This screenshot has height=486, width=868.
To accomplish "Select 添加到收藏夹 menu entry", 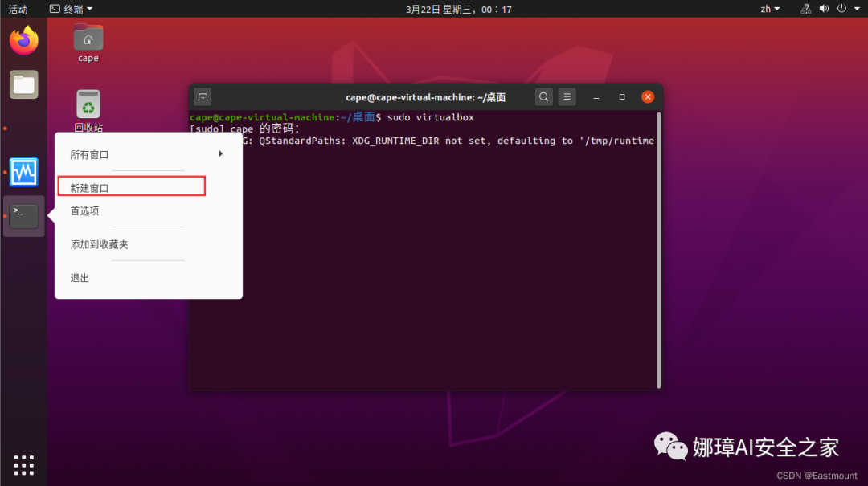I will point(149,244).
